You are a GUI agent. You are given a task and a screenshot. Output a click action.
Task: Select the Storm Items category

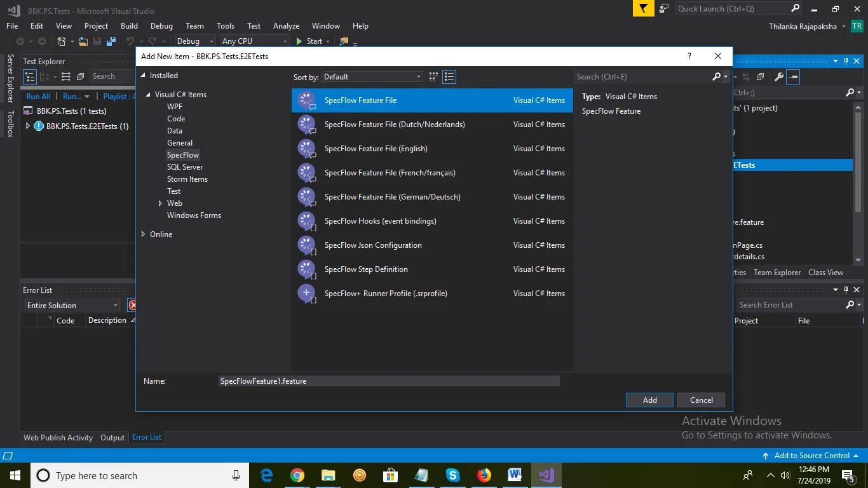[x=187, y=179]
